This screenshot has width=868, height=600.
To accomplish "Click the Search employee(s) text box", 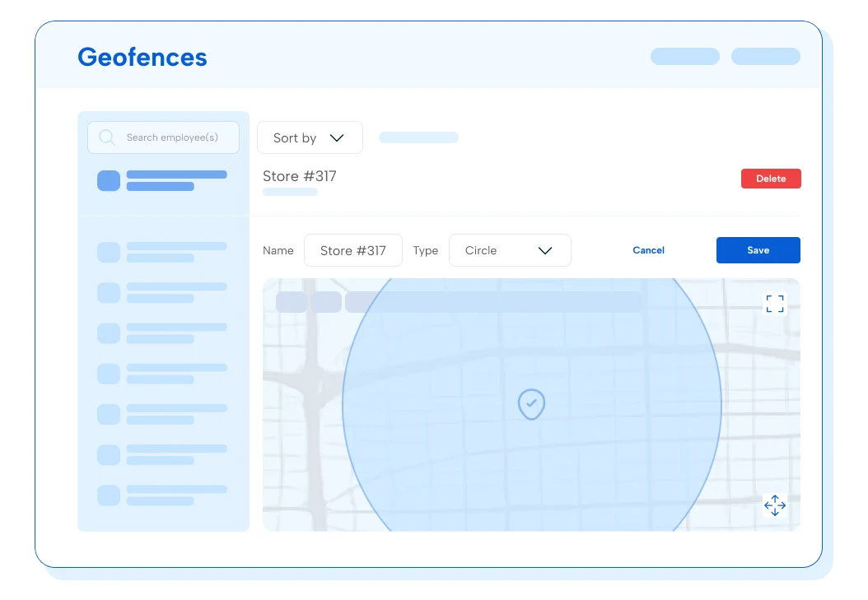I will point(173,137).
